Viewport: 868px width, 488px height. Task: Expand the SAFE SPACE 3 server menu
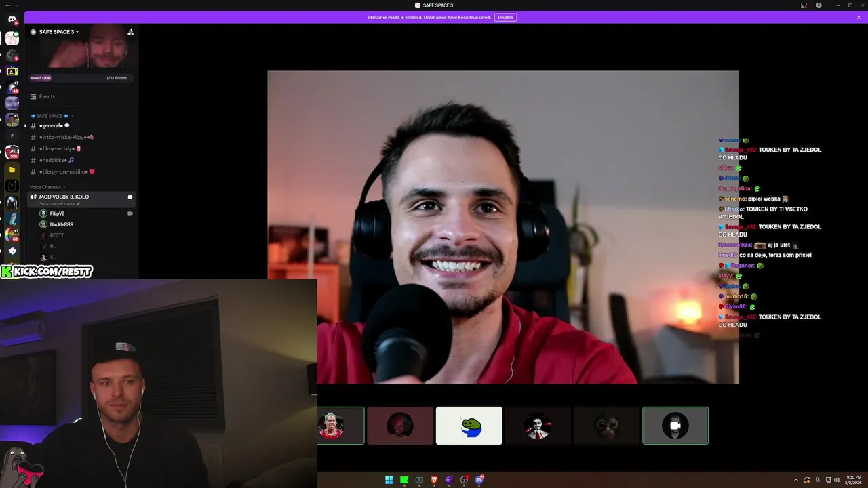pos(58,32)
